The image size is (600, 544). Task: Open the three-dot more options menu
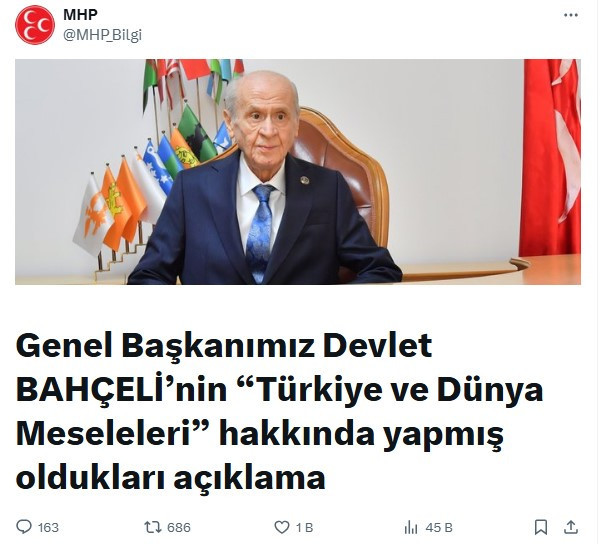tap(571, 15)
